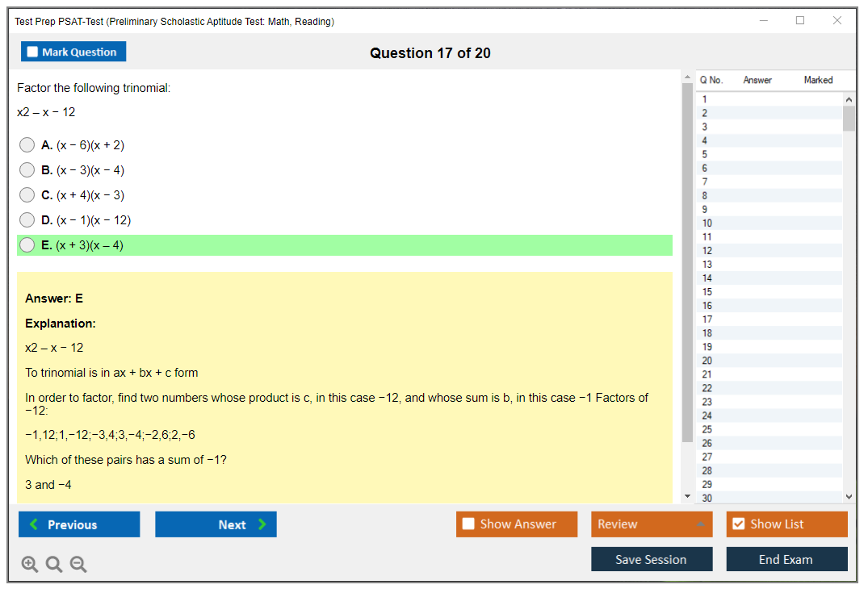Go to the Next question
Screen dimensions: 868x593
(x=216, y=524)
